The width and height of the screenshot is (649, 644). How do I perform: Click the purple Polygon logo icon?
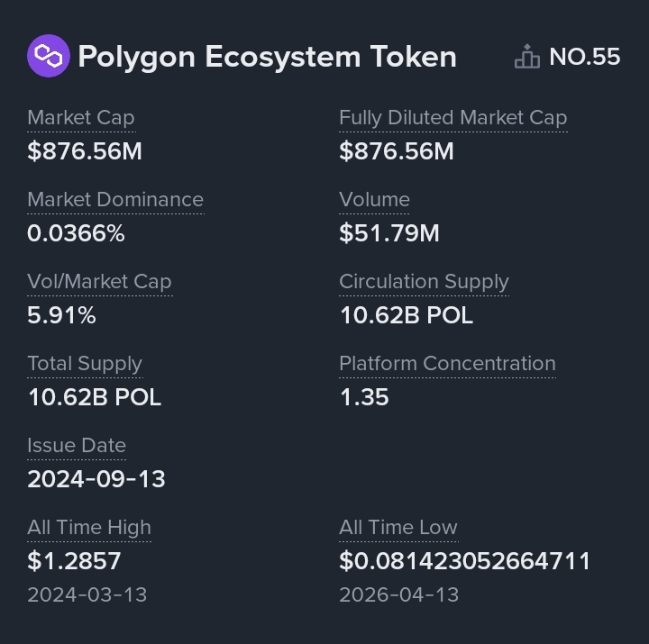click(48, 56)
